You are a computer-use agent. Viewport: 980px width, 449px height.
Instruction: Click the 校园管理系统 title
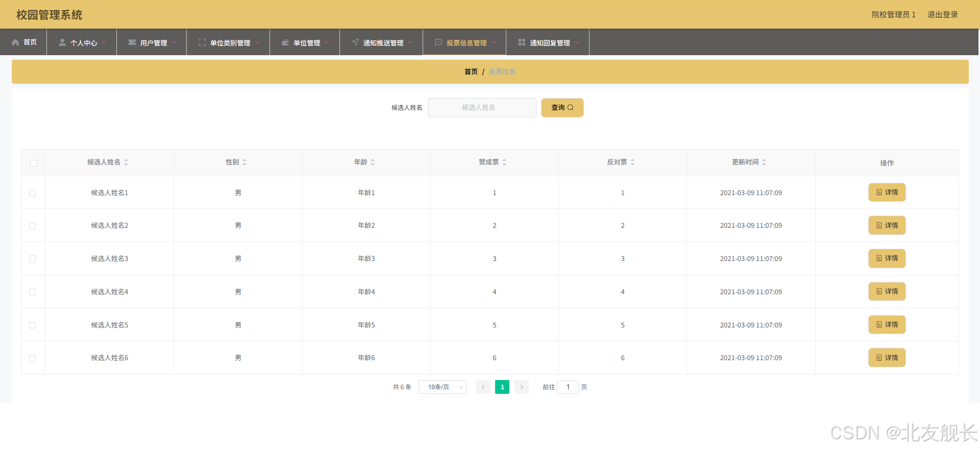[x=49, y=15]
